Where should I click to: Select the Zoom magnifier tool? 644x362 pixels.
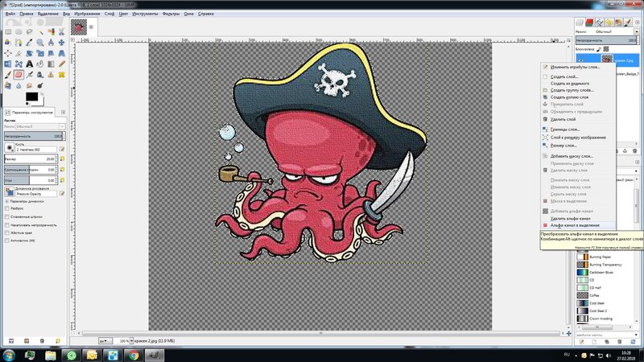[40, 43]
